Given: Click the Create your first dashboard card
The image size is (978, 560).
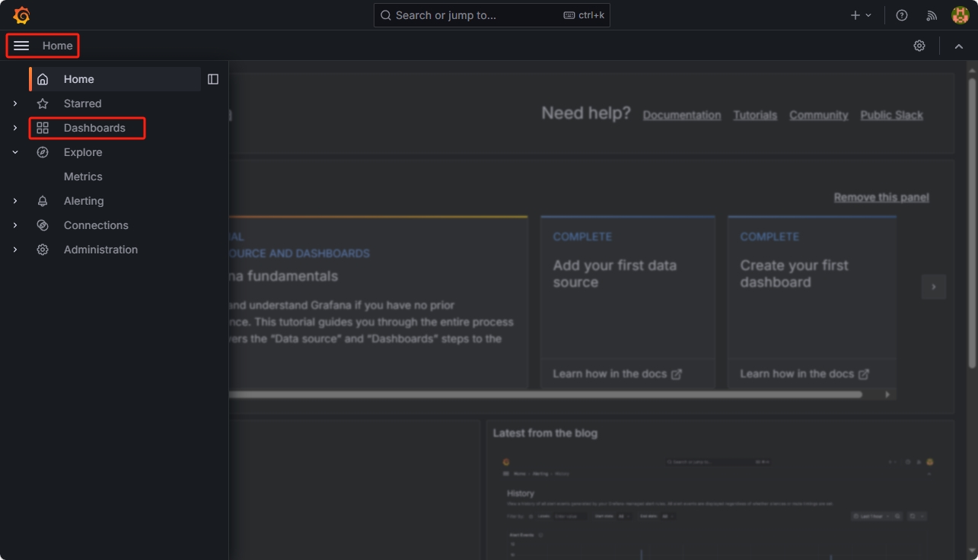Looking at the screenshot, I should click(x=812, y=302).
